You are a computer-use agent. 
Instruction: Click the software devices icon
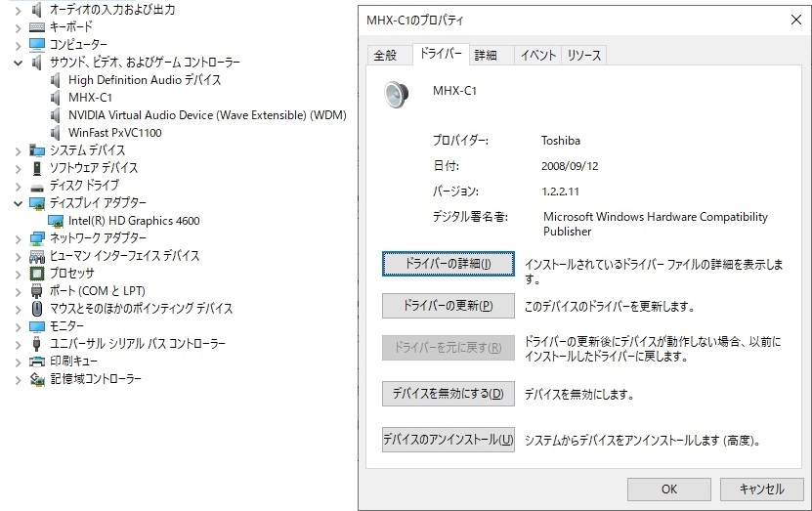click(x=37, y=168)
